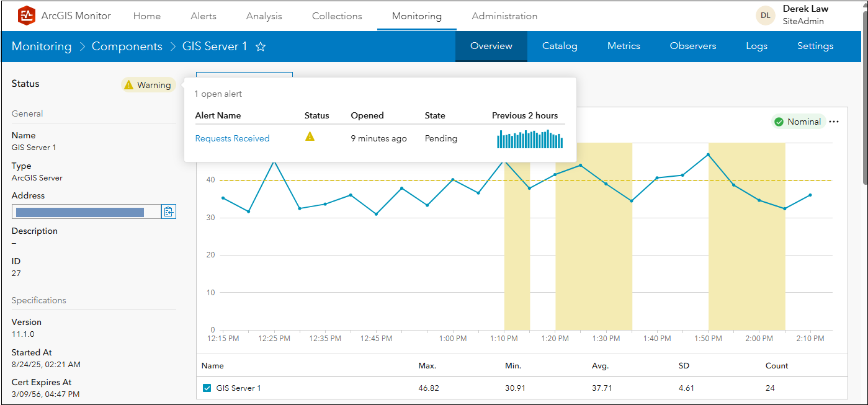Click the Previous 2 hours sparkline chart
Image resolution: width=868 pixels, height=405 pixels.
[x=529, y=139]
